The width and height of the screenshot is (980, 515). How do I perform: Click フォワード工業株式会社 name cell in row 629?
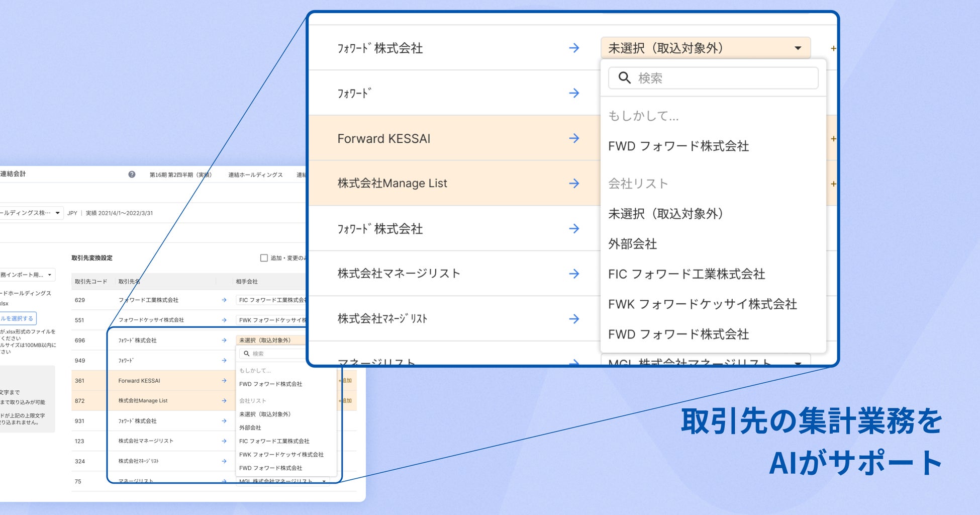148,300
